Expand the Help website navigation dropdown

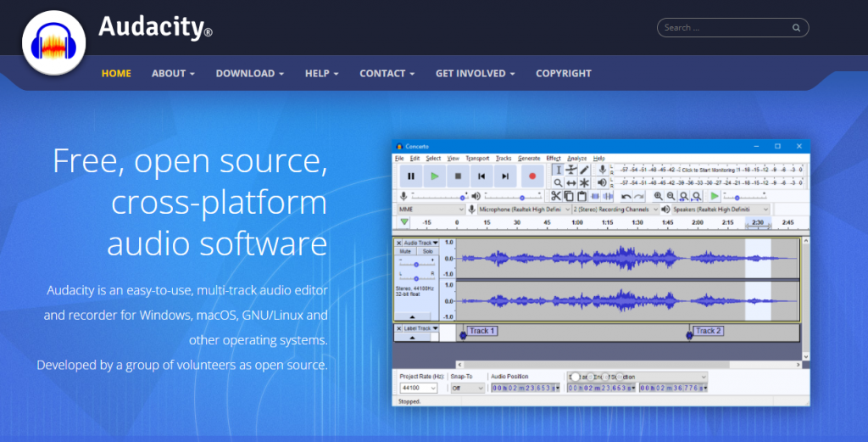(321, 73)
